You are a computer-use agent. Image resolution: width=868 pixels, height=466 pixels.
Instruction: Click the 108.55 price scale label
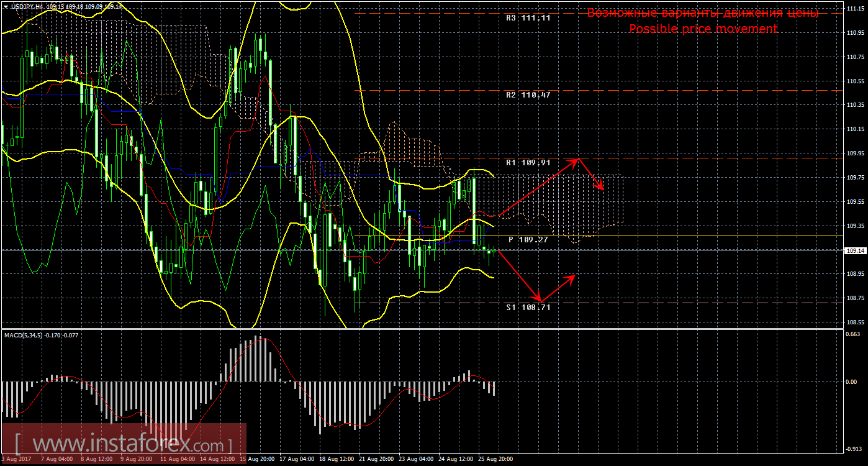(x=855, y=322)
